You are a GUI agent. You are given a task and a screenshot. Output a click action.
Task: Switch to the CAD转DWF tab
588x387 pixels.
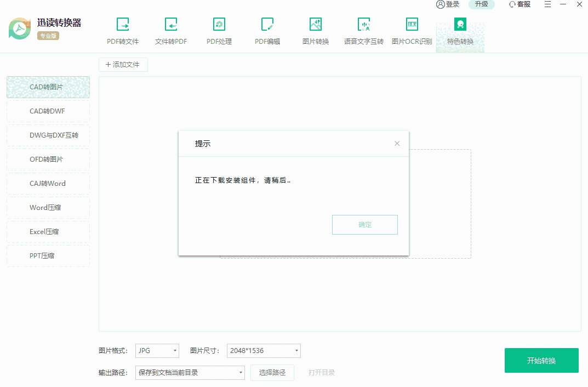(48, 111)
